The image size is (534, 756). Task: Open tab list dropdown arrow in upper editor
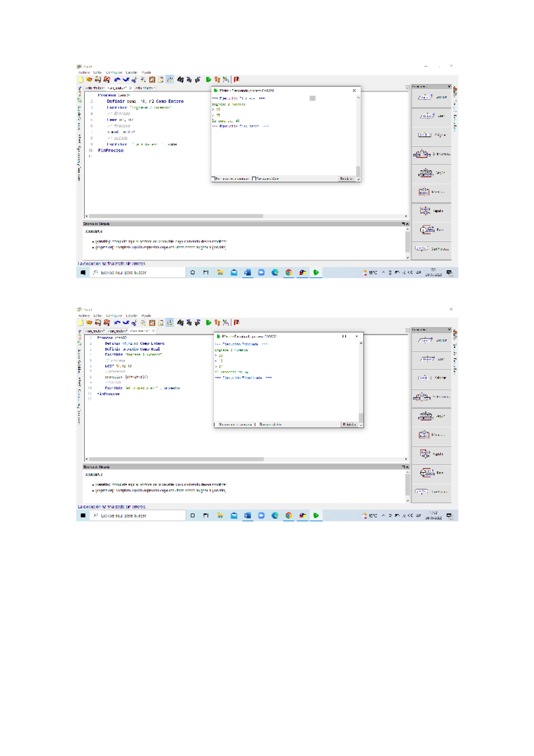click(407, 88)
